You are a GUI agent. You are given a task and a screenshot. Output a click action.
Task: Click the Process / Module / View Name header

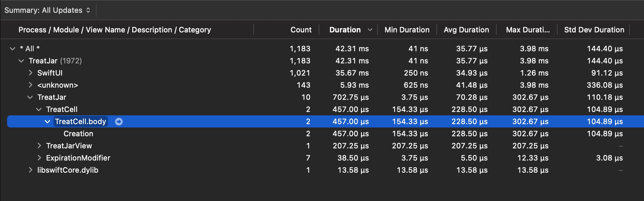[x=115, y=30]
